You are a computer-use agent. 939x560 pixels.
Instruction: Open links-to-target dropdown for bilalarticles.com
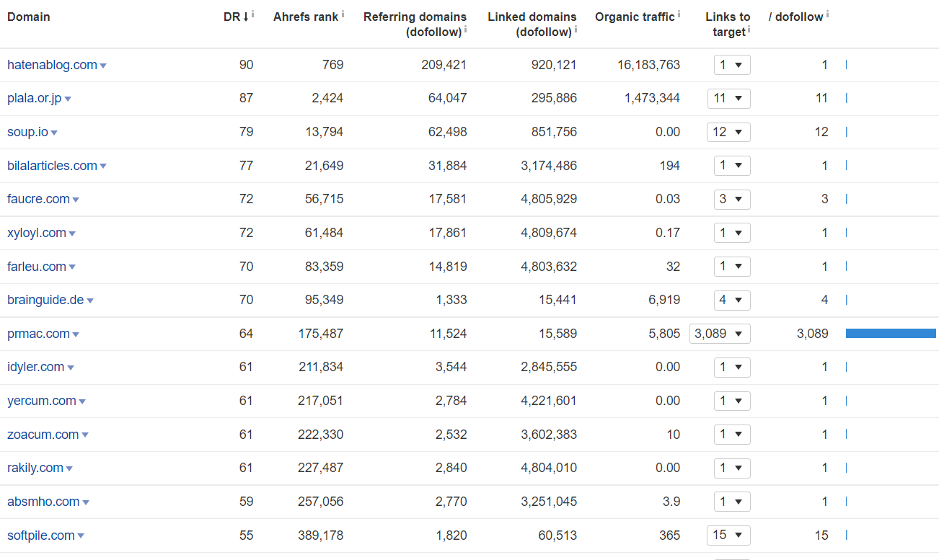[x=732, y=166]
